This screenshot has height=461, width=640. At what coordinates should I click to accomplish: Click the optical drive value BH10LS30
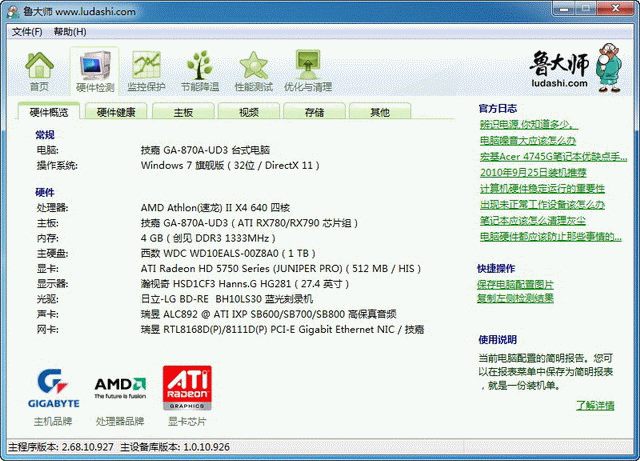coord(227,299)
